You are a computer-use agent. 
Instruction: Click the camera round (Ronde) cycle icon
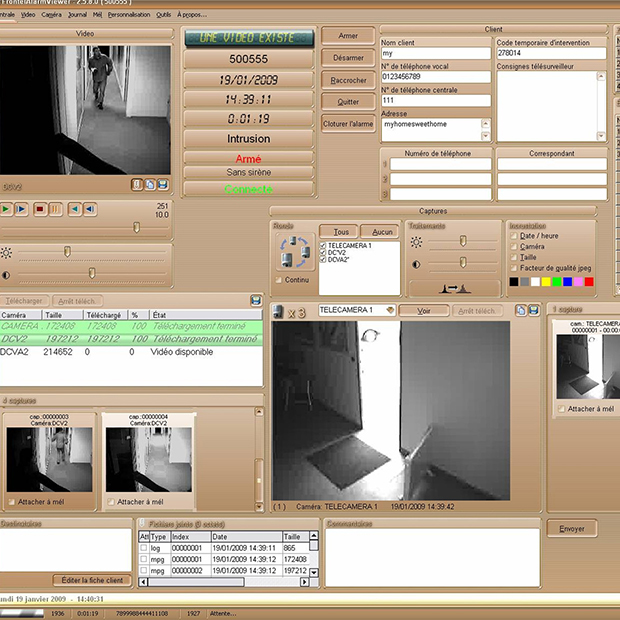[295, 252]
